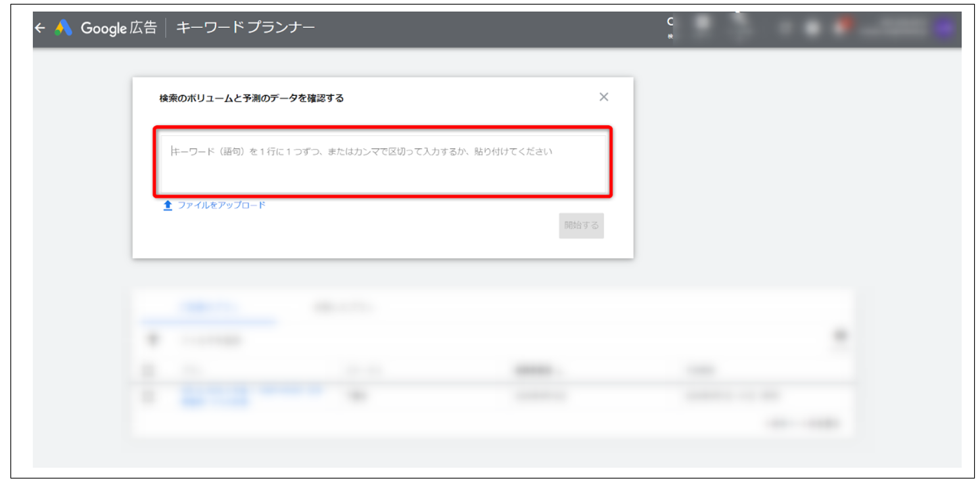Close the search volume dialog
Viewport: 980px width, 485px height.
pyautogui.click(x=603, y=97)
